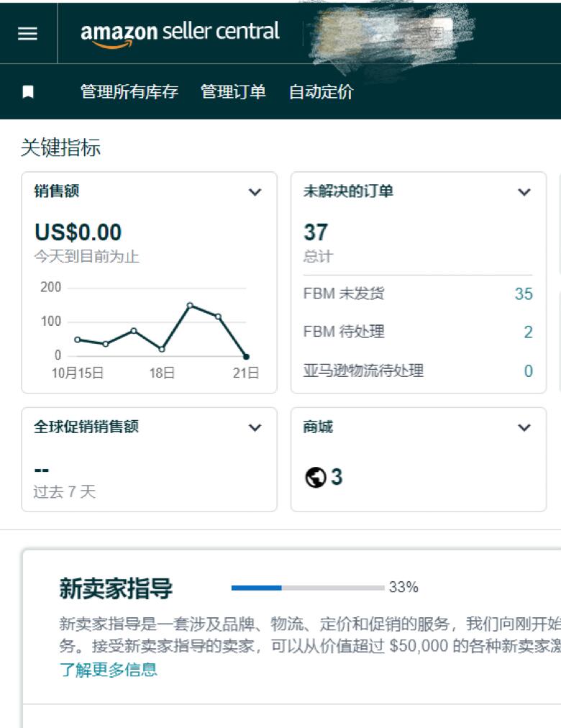
Task: Click the 亚马逊物流待处理 count 0
Action: [528, 371]
